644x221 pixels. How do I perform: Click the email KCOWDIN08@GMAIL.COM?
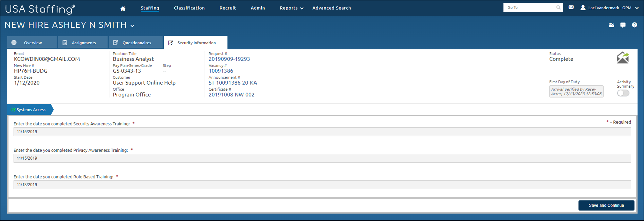click(x=47, y=59)
